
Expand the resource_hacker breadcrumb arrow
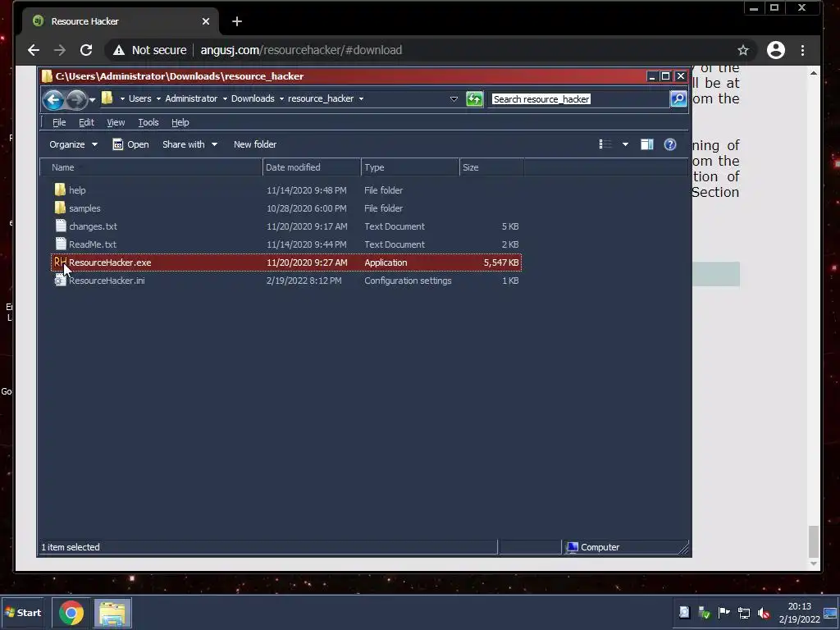[361, 98]
